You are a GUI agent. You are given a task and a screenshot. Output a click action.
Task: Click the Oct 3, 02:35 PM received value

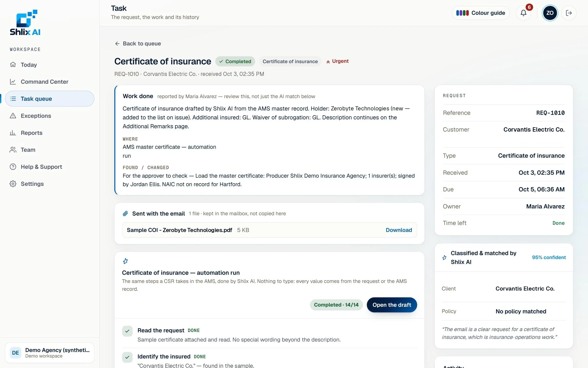[542, 173]
